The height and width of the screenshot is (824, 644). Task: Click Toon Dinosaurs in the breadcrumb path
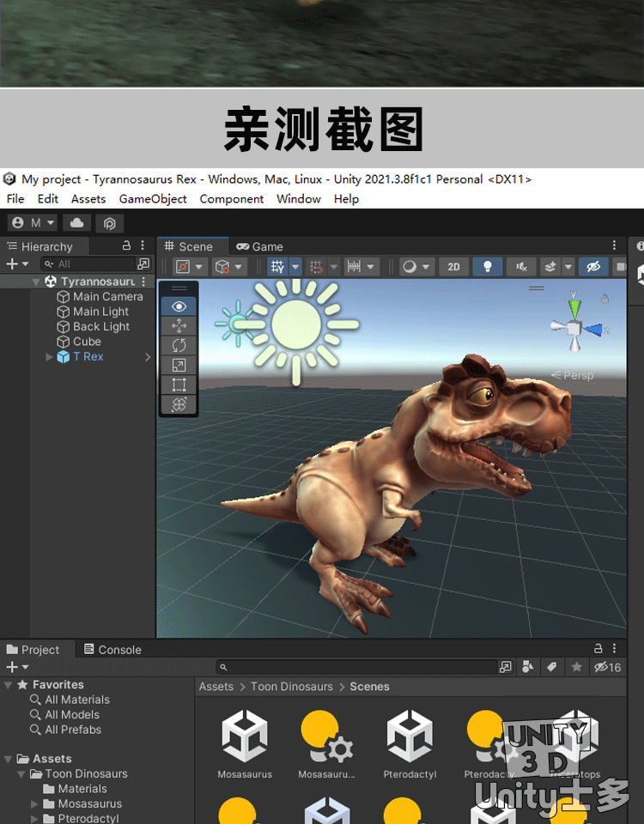[x=291, y=687]
